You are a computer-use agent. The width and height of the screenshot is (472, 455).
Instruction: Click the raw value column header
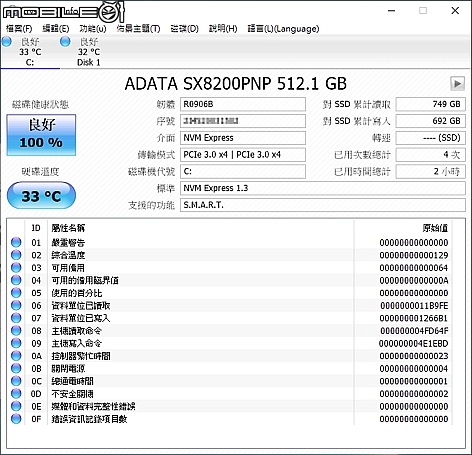pos(435,228)
